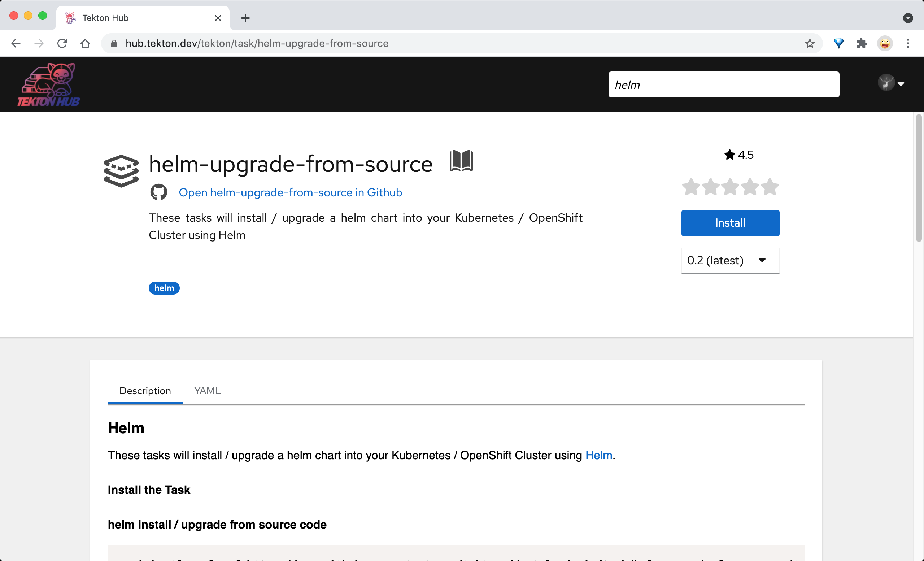924x561 pixels.
Task: Open the browser extensions puzzle icon
Action: pyautogui.click(x=862, y=43)
